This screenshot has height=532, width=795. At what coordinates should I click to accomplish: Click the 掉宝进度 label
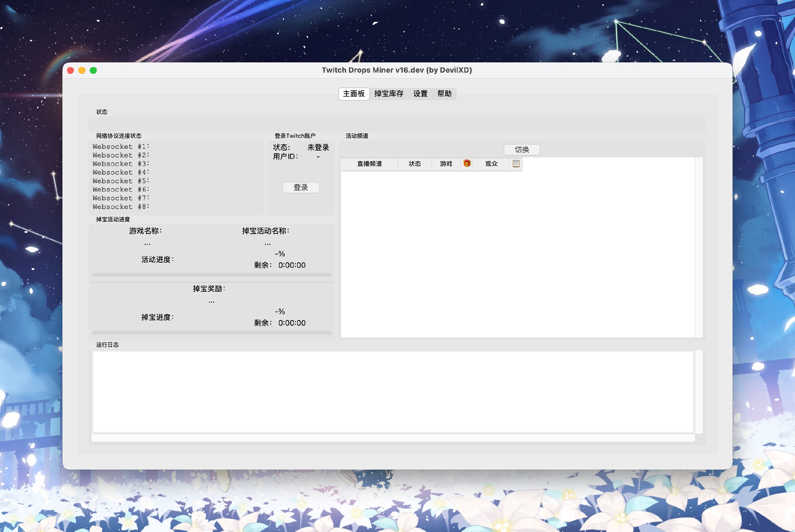[x=158, y=317]
